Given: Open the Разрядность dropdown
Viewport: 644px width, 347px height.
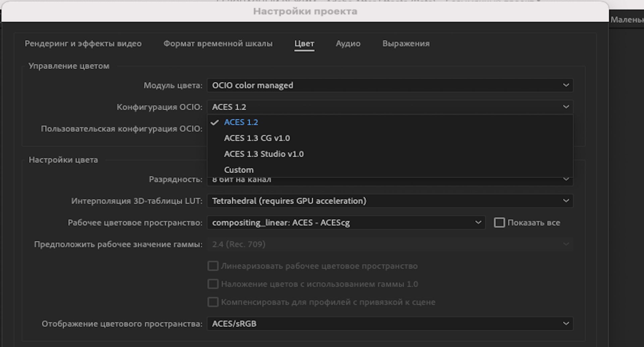Looking at the screenshot, I should click(x=389, y=179).
